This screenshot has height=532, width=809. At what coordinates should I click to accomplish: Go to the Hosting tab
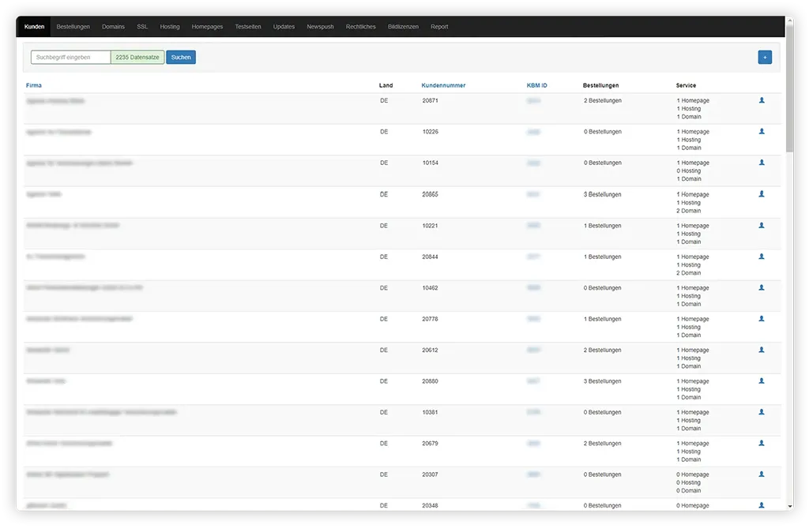click(170, 27)
